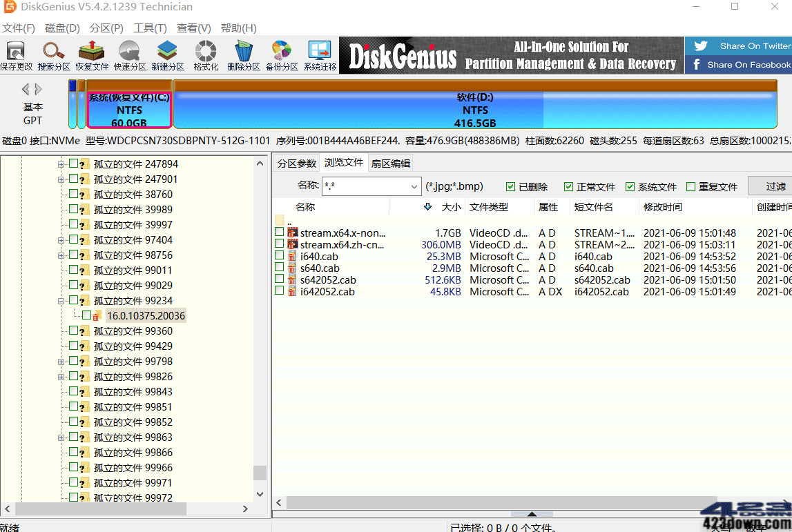The width and height of the screenshot is (792, 532).
Task: Click the stream.x64.zh-cn file icon
Action: tap(293, 244)
